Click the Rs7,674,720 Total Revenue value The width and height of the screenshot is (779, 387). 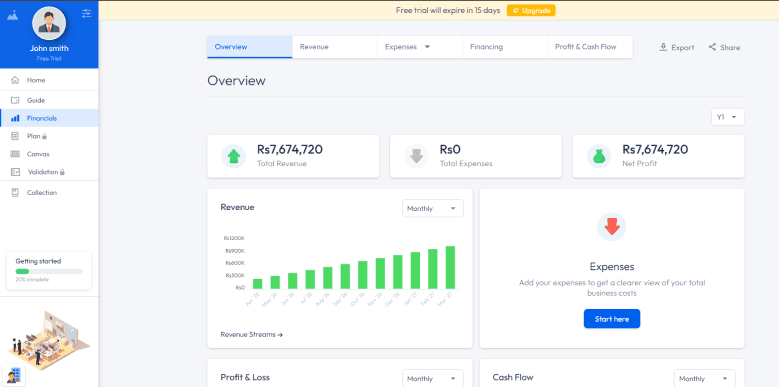pos(290,149)
